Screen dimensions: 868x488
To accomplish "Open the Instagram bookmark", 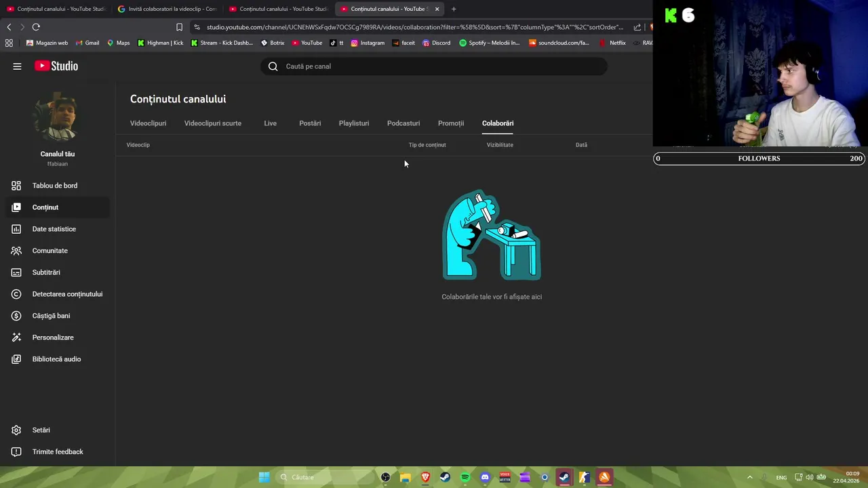I will [368, 43].
